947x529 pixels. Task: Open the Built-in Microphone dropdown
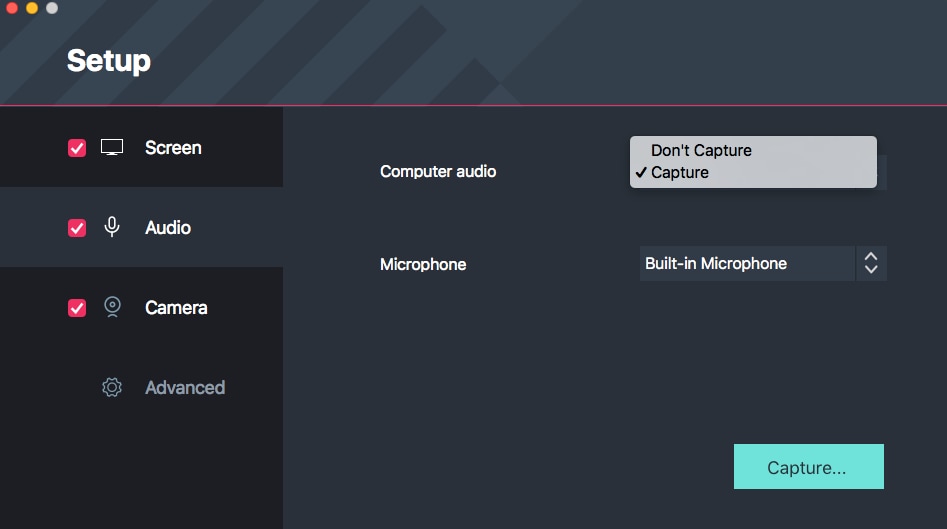pyautogui.click(x=746, y=264)
